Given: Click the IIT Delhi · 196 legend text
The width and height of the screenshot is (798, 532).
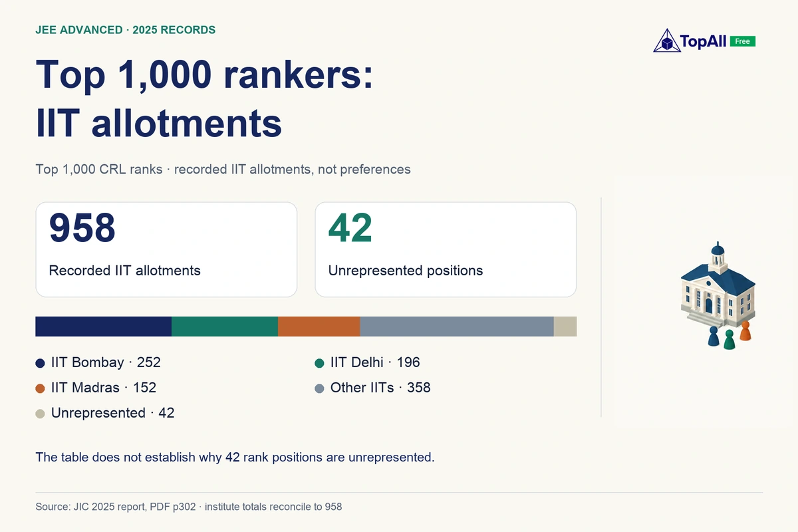Looking at the screenshot, I should [x=375, y=362].
